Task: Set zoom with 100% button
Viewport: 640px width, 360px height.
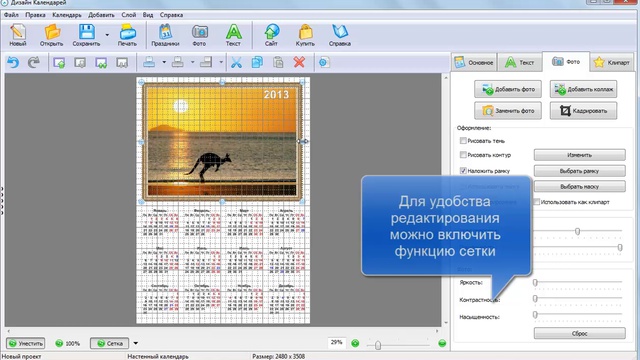Action: coord(68,343)
